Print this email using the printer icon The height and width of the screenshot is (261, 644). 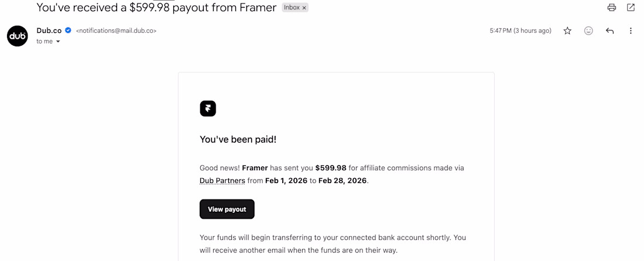pyautogui.click(x=612, y=8)
